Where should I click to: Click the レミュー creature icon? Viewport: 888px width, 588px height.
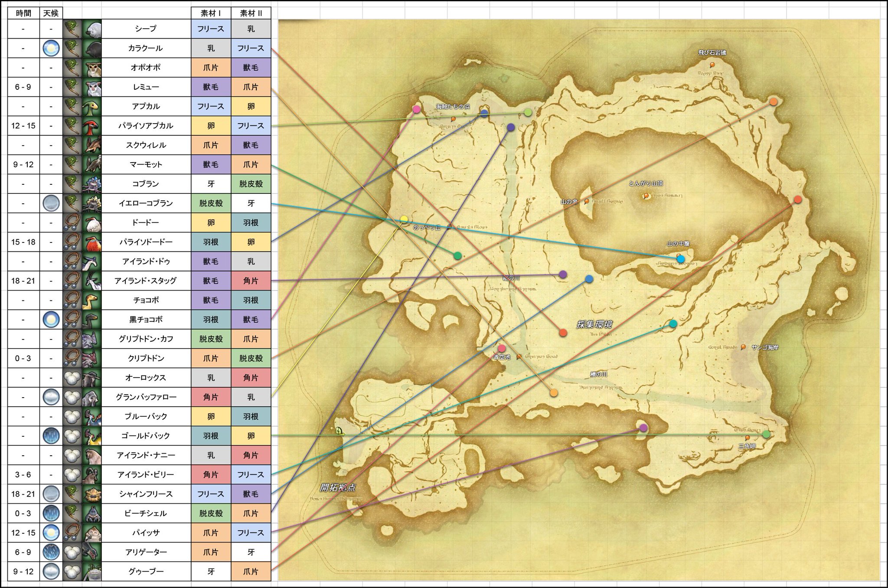(x=91, y=87)
